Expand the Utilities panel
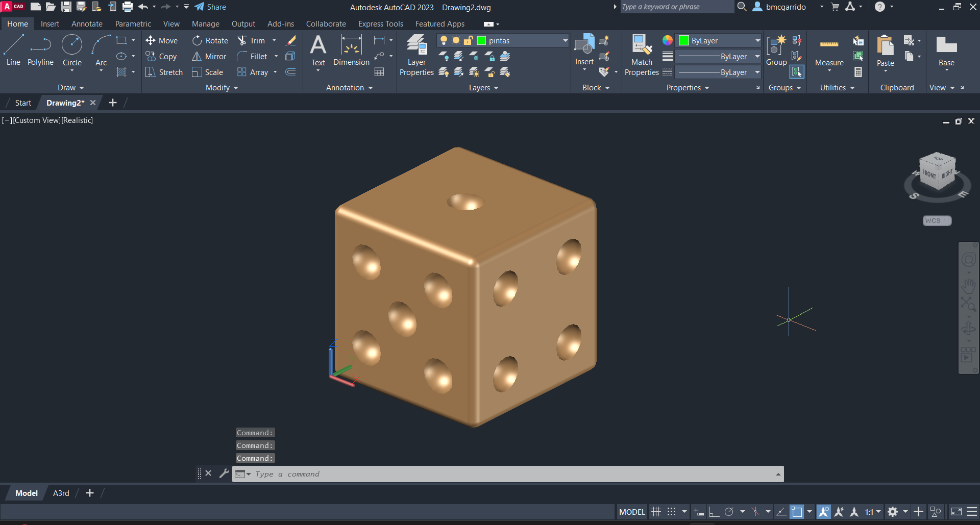 [837, 88]
